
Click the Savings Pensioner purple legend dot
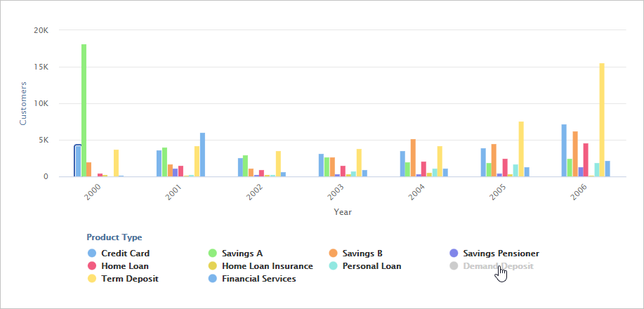pyautogui.click(x=454, y=254)
